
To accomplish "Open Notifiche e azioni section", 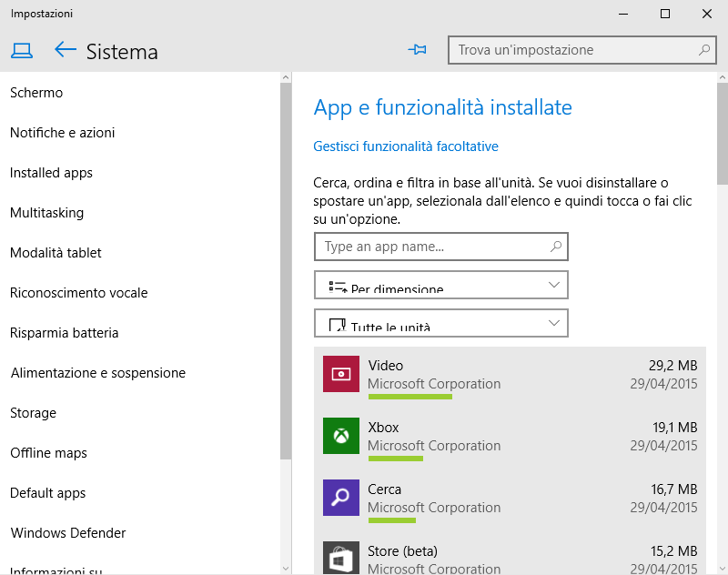I will 62,133.
